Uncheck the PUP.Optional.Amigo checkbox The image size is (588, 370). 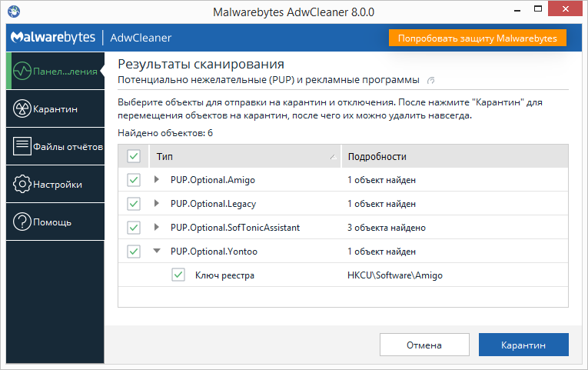point(134,180)
